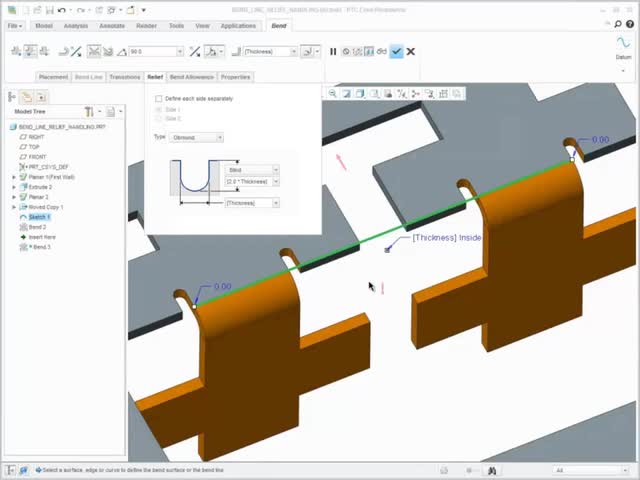Click the [Thickness] Inside radius label in viewport
The width and height of the screenshot is (640, 480).
(447, 238)
